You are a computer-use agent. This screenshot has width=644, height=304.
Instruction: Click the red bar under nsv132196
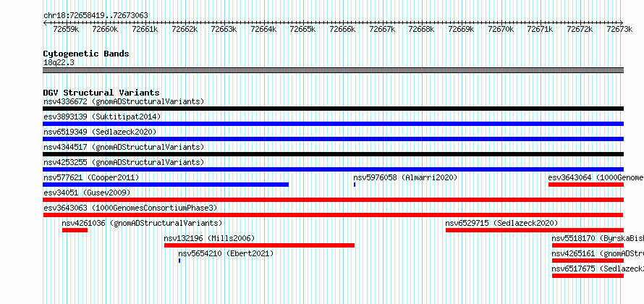point(259,245)
